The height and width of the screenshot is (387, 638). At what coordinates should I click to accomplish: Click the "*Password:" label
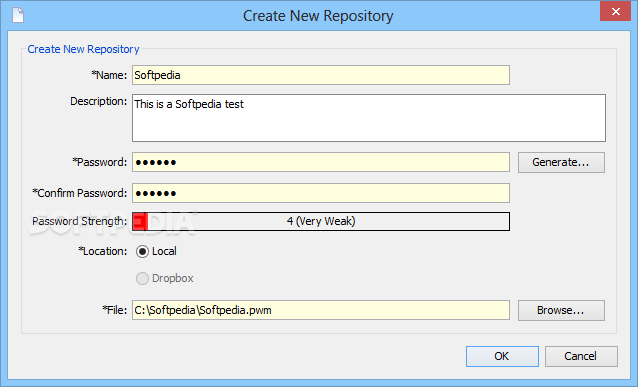pyautogui.click(x=100, y=162)
